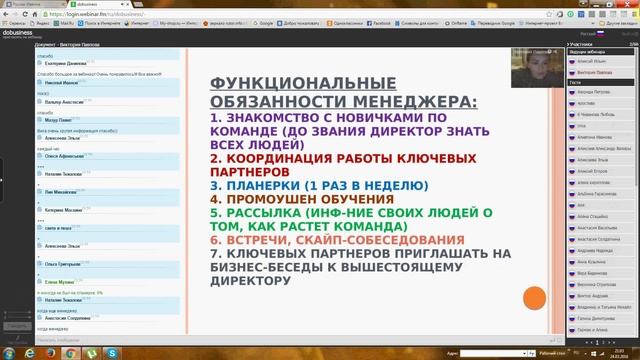This screenshot has height=360, width=640.
Task: Reload the webinar page
Action: click(x=25, y=14)
